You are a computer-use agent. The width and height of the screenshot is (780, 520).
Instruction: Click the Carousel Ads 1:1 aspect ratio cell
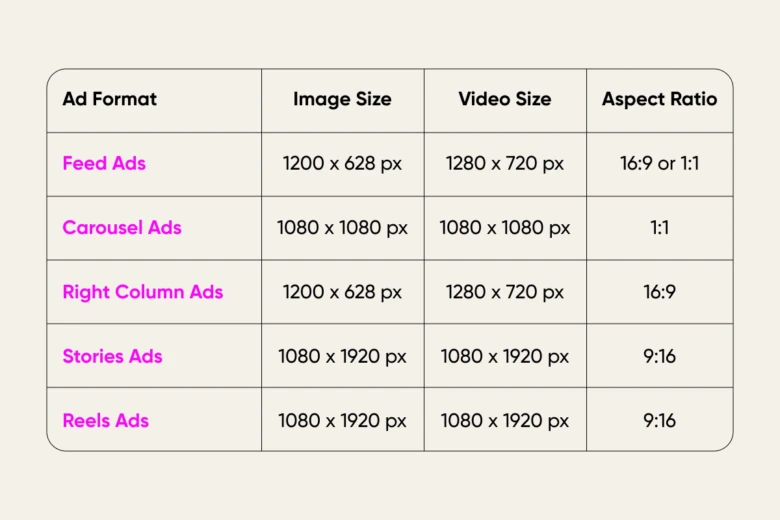(x=659, y=227)
